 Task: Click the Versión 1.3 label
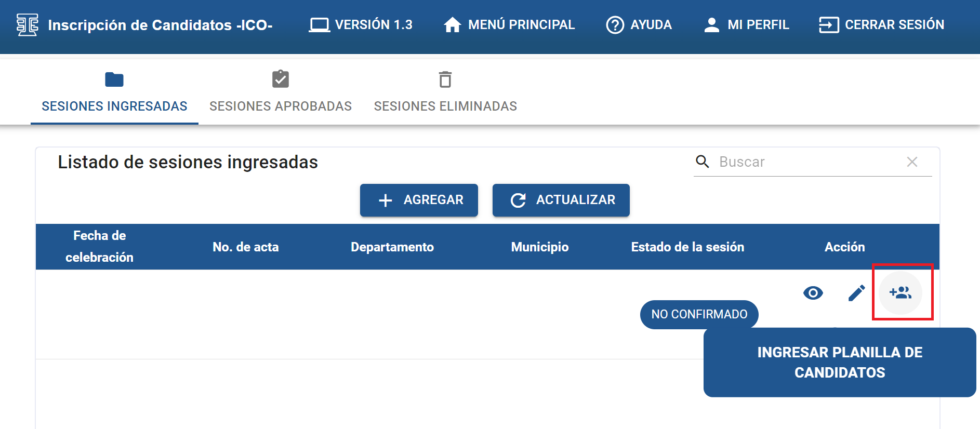(361, 24)
